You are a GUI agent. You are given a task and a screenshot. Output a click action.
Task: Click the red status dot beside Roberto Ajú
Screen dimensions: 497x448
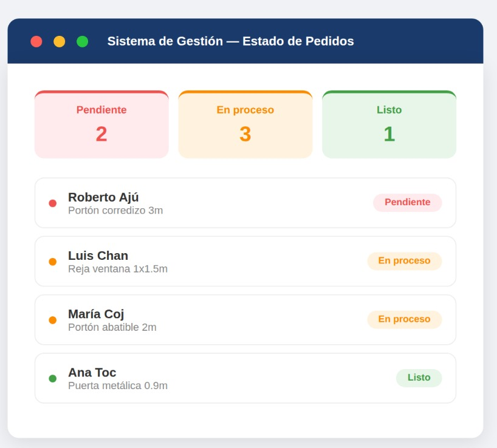(x=53, y=203)
